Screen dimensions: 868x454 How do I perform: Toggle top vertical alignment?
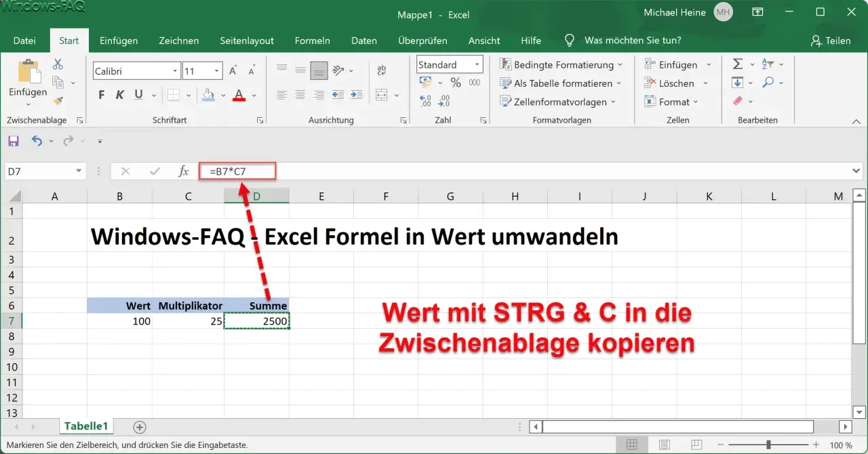pyautogui.click(x=281, y=70)
